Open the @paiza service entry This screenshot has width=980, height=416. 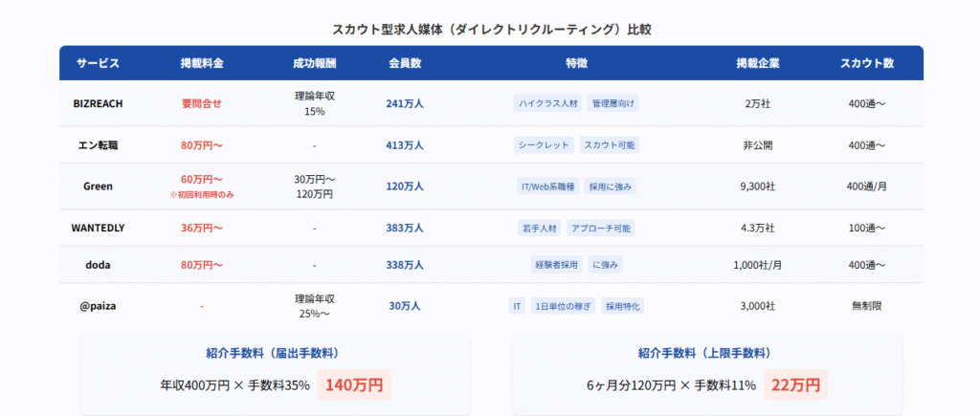98,306
